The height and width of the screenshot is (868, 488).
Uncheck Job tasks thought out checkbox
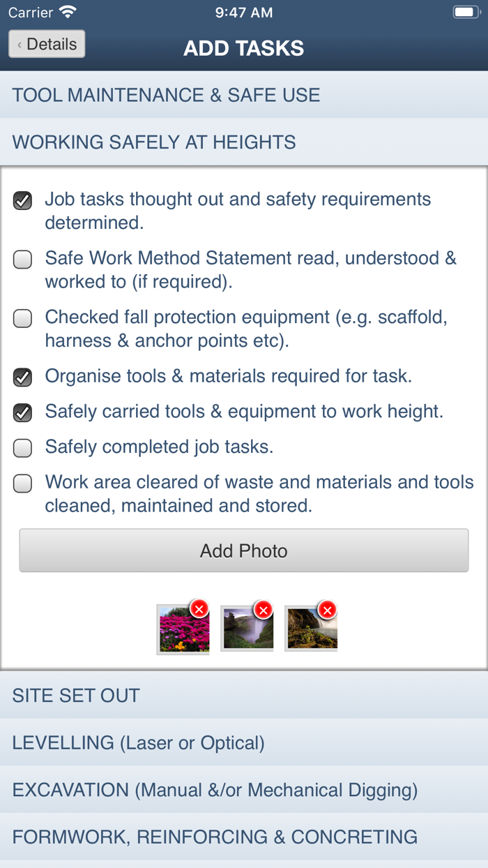[22, 200]
